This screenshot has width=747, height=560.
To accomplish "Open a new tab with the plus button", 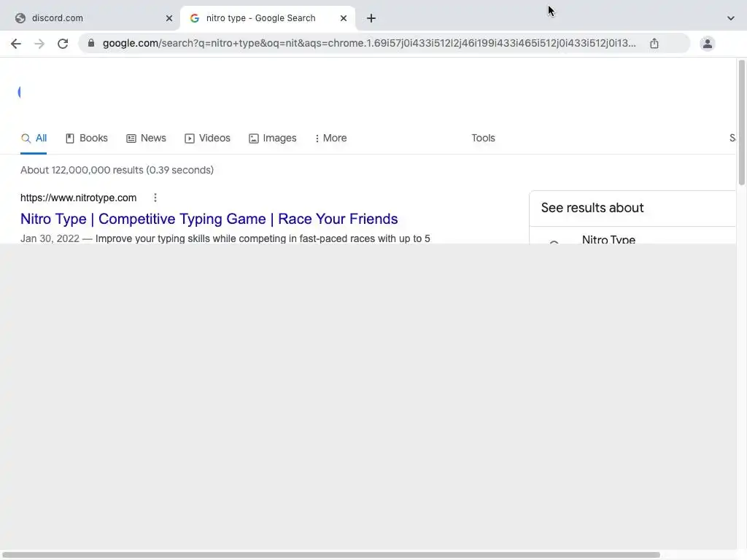I will click(x=371, y=18).
